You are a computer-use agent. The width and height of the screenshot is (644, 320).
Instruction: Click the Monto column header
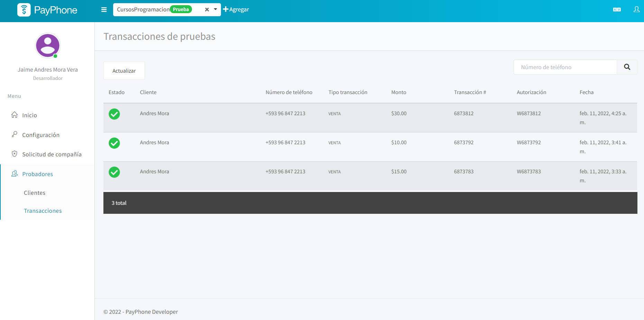pyautogui.click(x=399, y=92)
